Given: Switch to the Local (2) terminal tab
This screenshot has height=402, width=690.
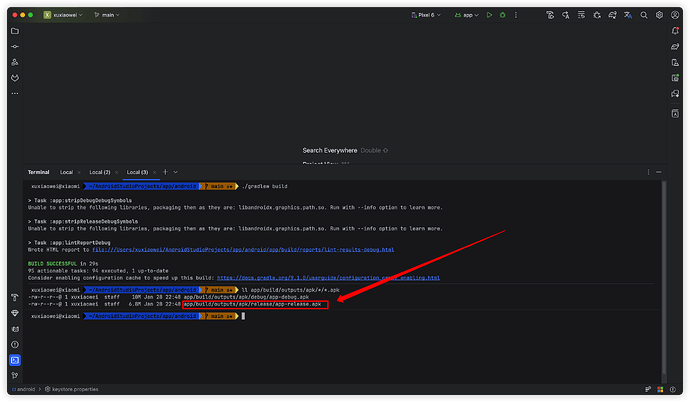Looking at the screenshot, I should tap(100, 172).
